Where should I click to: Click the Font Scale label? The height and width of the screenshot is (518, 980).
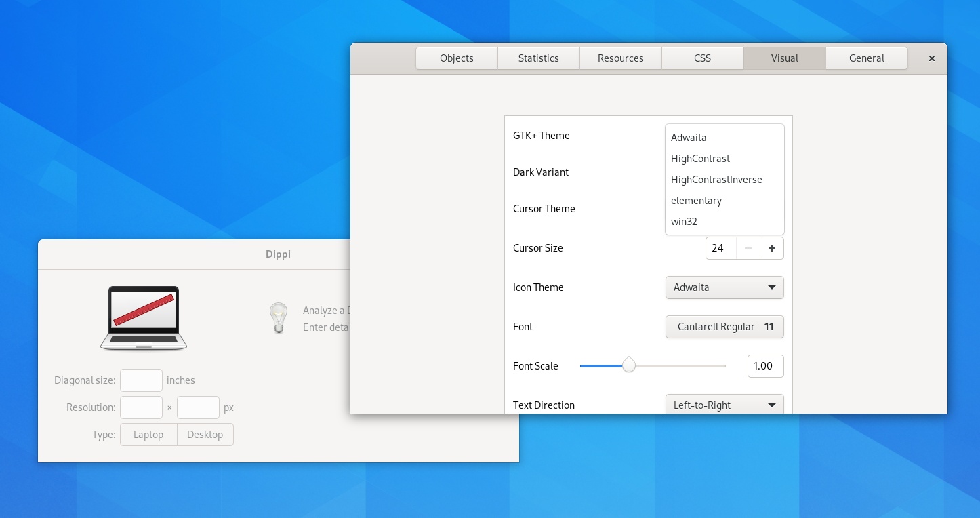[535, 366]
